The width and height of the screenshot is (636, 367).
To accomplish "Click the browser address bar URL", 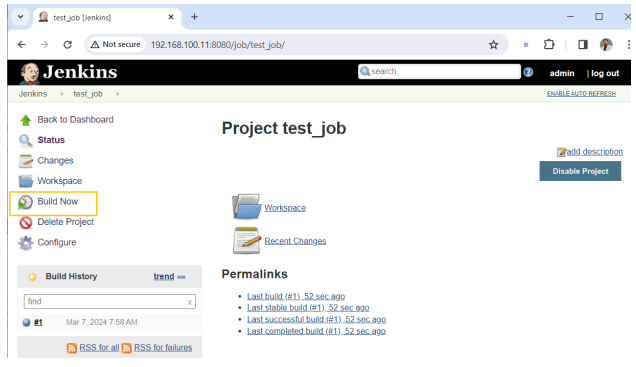I will click(x=218, y=45).
